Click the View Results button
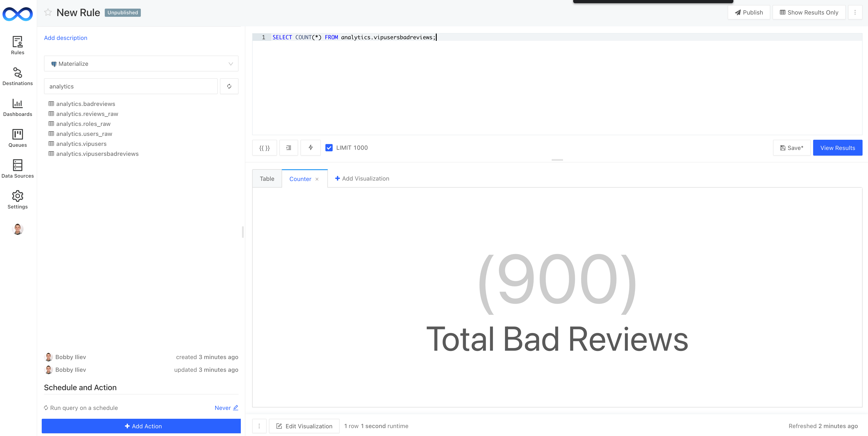The width and height of the screenshot is (868, 436). coord(837,148)
